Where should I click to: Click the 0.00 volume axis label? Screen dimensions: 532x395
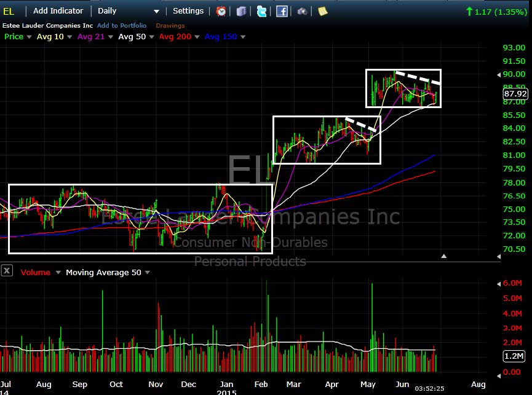512,372
